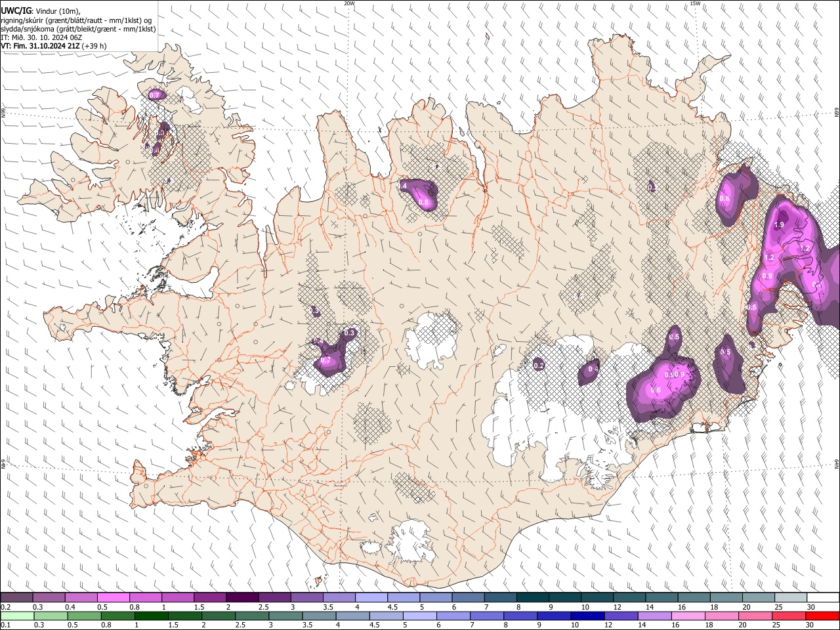Viewport: 840px width, 630px height.
Task: Click the '15W' longitude label
Action: pos(695,3)
